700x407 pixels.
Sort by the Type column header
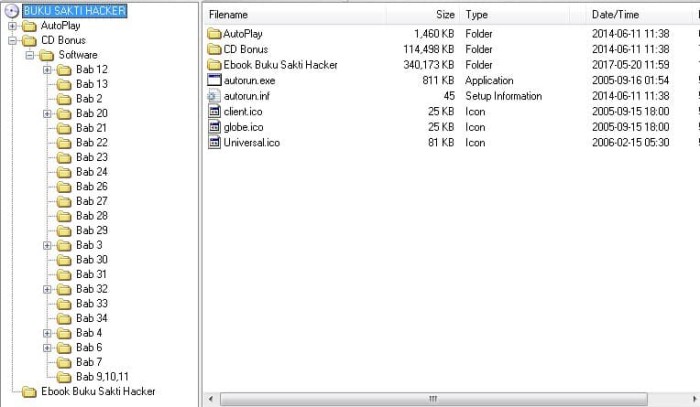(x=514, y=15)
